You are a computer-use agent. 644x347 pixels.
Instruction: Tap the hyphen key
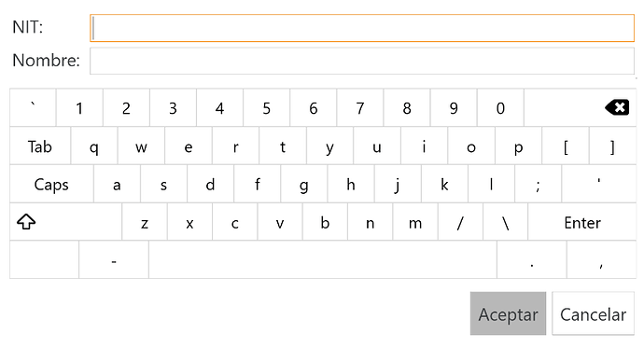coord(114,260)
